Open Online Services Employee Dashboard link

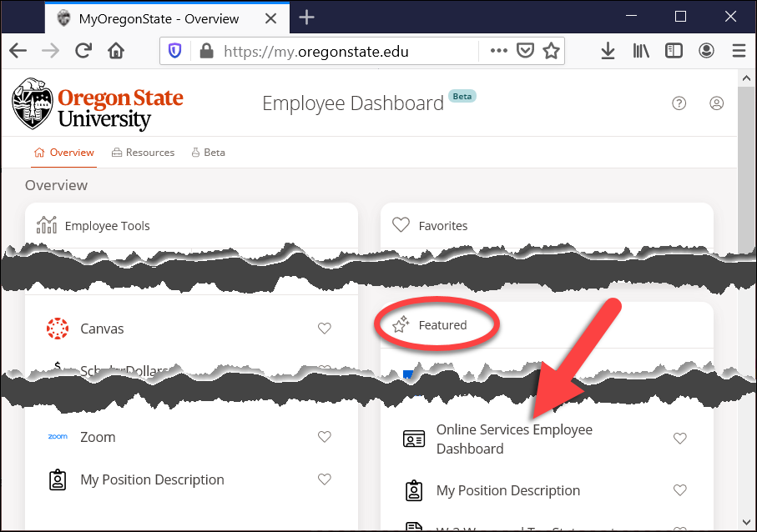point(514,439)
